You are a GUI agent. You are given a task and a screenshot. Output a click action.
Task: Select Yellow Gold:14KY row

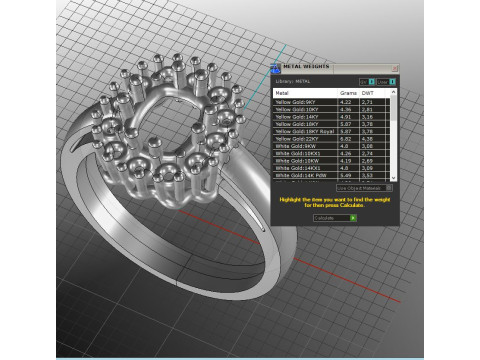pyautogui.click(x=331, y=117)
